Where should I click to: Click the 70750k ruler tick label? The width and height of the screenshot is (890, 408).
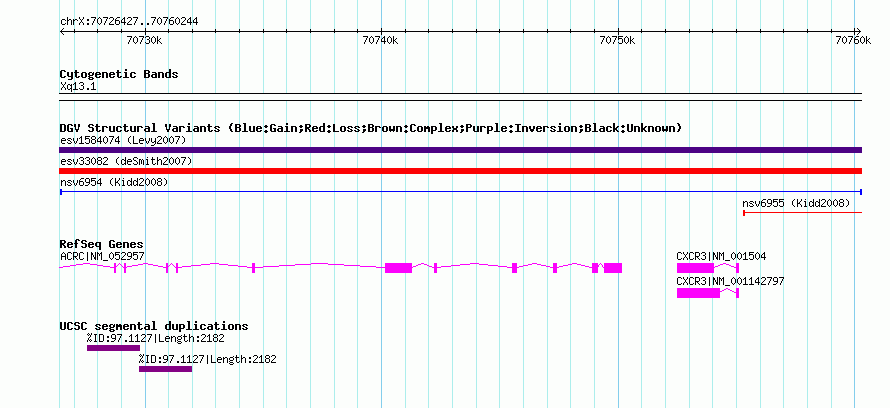(x=618, y=40)
